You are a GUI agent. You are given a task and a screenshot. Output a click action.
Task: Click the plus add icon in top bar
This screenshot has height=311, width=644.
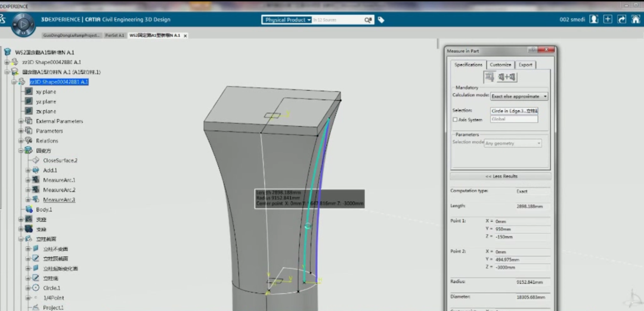click(608, 19)
